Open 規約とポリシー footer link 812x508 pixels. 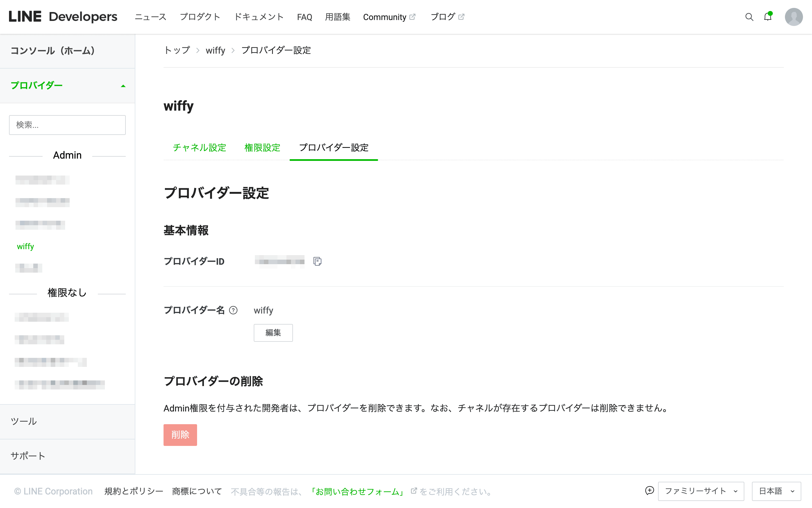(134, 491)
